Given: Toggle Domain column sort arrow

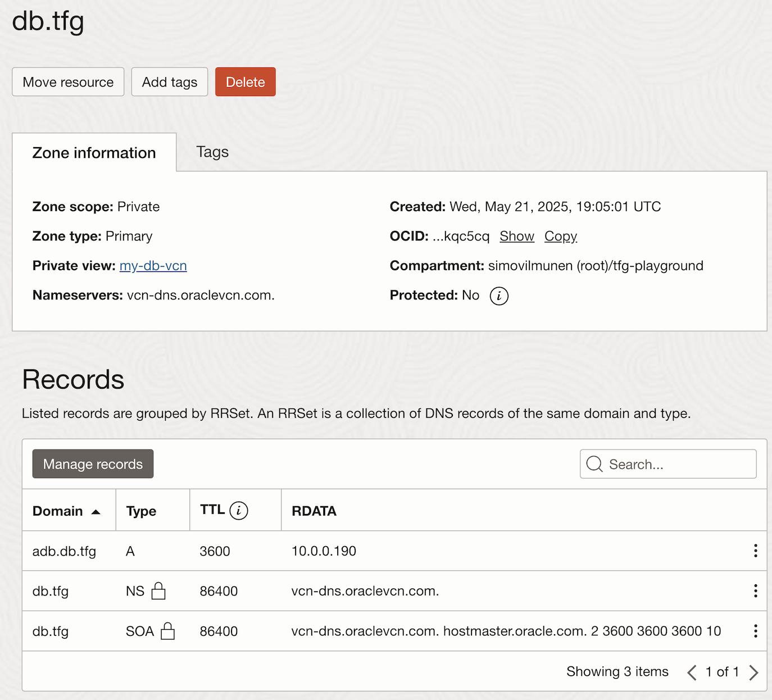Looking at the screenshot, I should [x=96, y=512].
